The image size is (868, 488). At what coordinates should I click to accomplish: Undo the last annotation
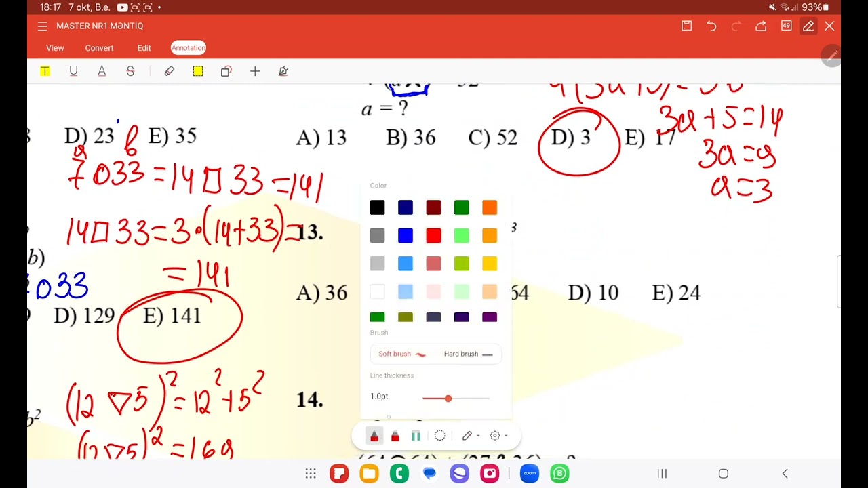(x=711, y=26)
